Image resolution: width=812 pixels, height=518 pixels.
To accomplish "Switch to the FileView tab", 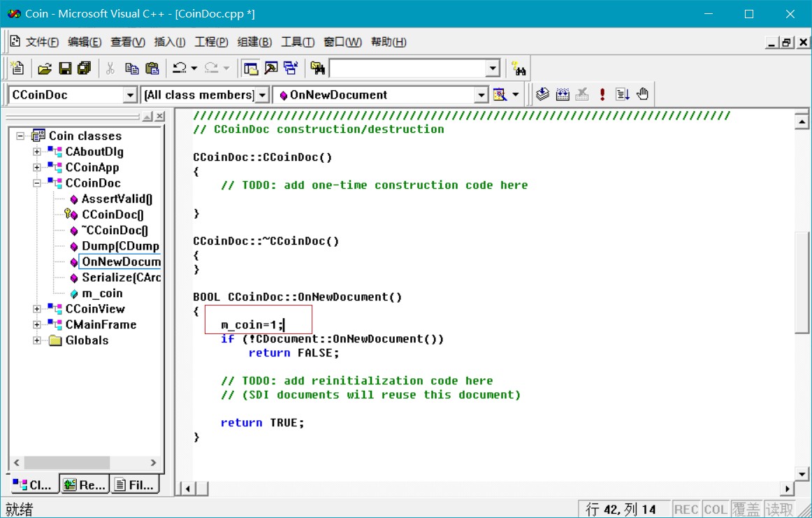I will click(x=135, y=485).
